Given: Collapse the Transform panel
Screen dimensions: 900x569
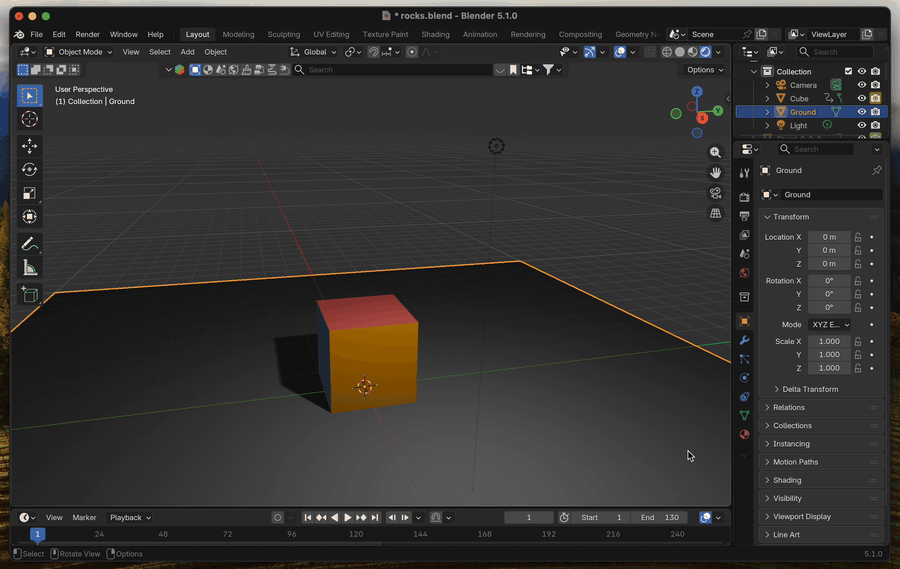Looking at the screenshot, I should [821, 217].
